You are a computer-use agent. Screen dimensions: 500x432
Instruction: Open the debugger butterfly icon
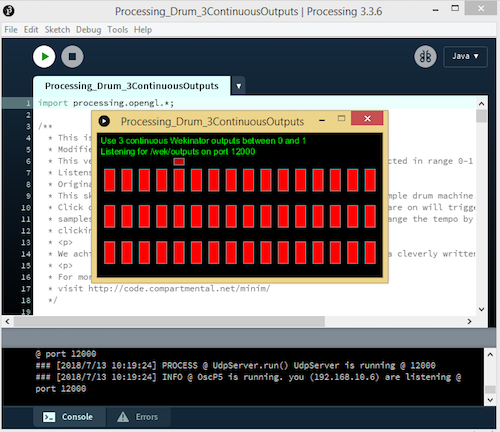pyautogui.click(x=425, y=56)
